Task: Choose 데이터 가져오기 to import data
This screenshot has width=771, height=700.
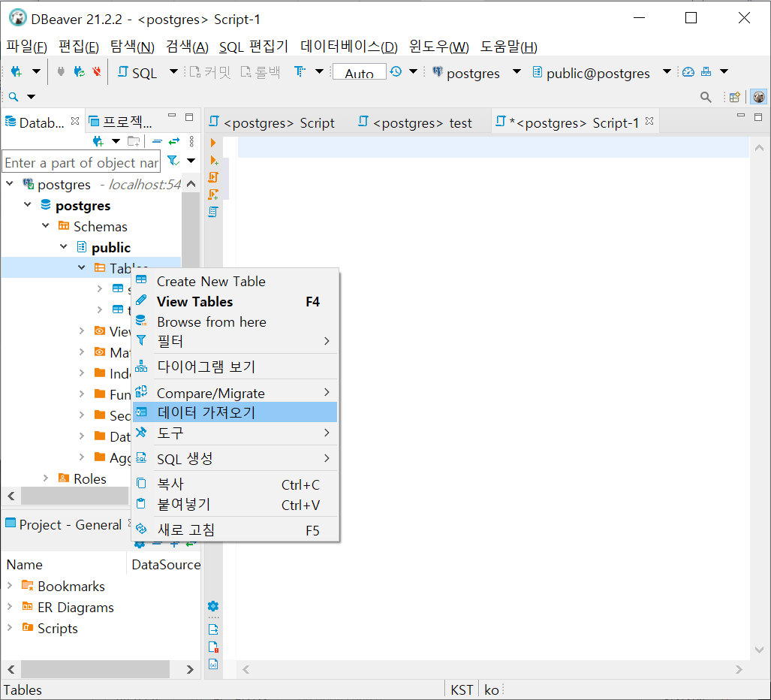Action: pyautogui.click(x=235, y=412)
